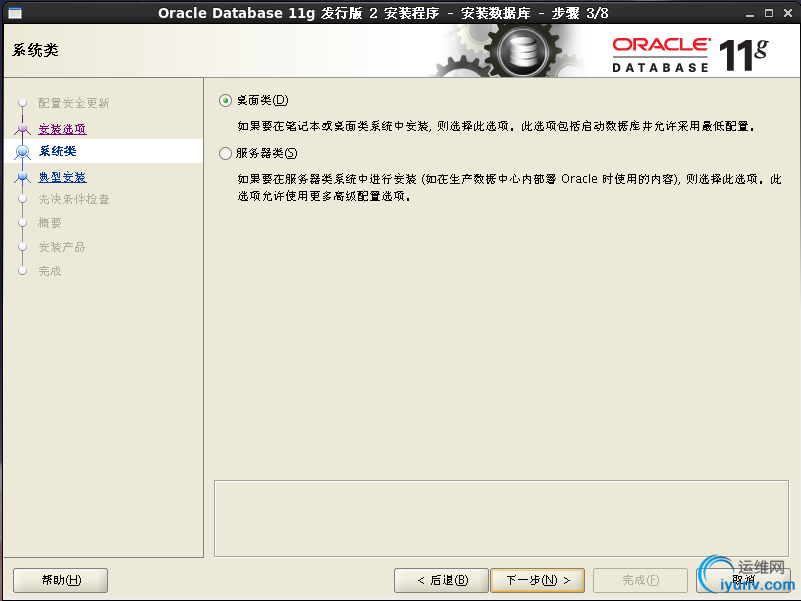Click the empty message area at bottom
Viewport: 801px width, 601px height.
[x=501, y=518]
